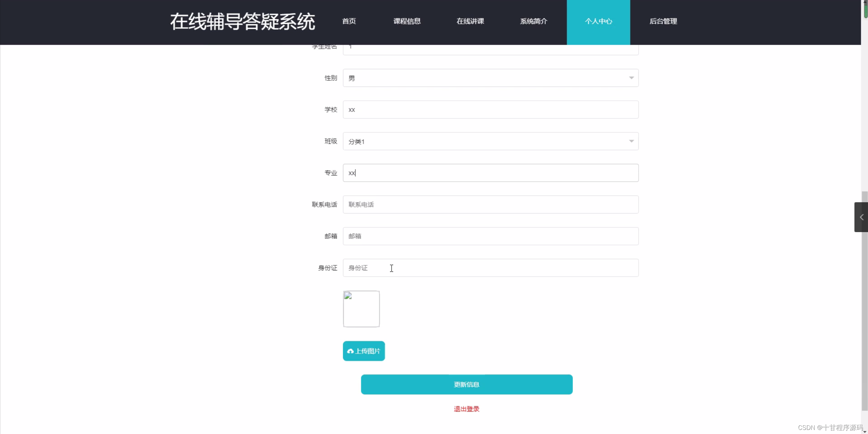Click the 上传图片 upload button
The image size is (868, 434).
[x=363, y=351]
